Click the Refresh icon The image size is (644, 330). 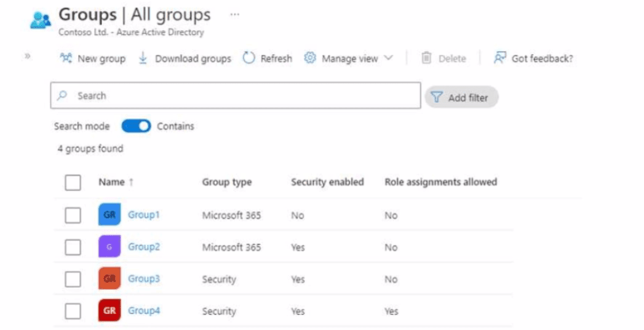[248, 58]
